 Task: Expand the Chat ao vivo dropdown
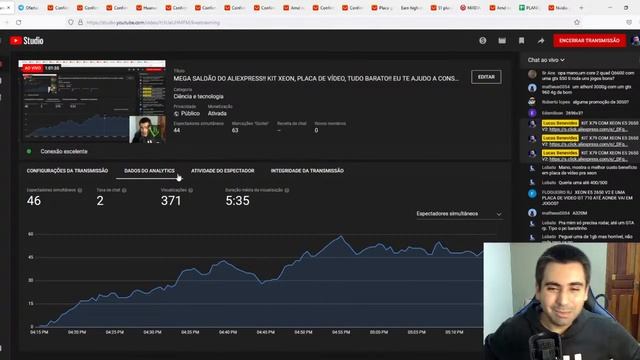click(x=546, y=60)
